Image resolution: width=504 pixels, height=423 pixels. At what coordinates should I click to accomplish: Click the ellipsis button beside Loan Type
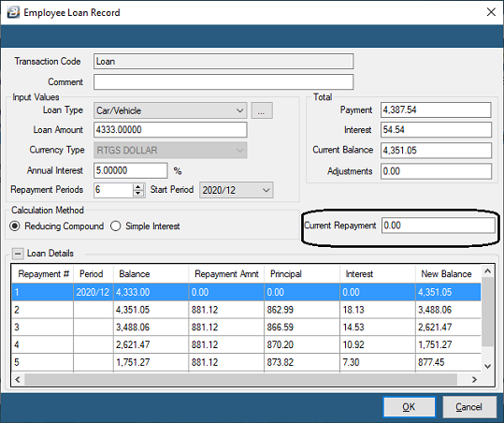(x=262, y=110)
